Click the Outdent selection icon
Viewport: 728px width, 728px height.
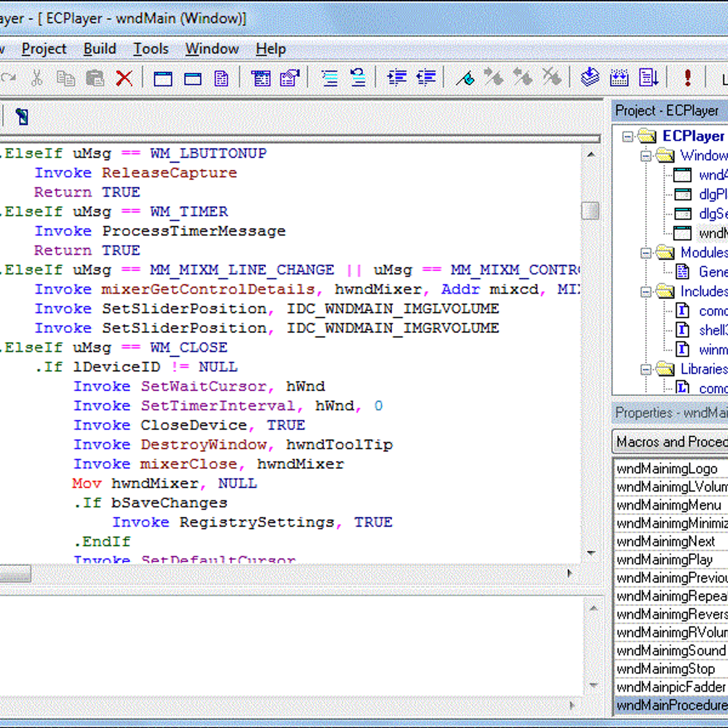426,77
